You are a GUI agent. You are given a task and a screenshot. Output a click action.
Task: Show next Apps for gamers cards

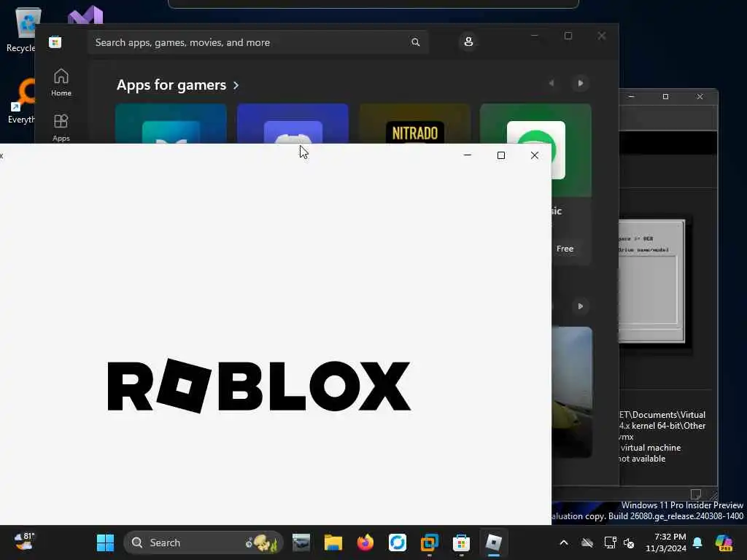pyautogui.click(x=580, y=83)
